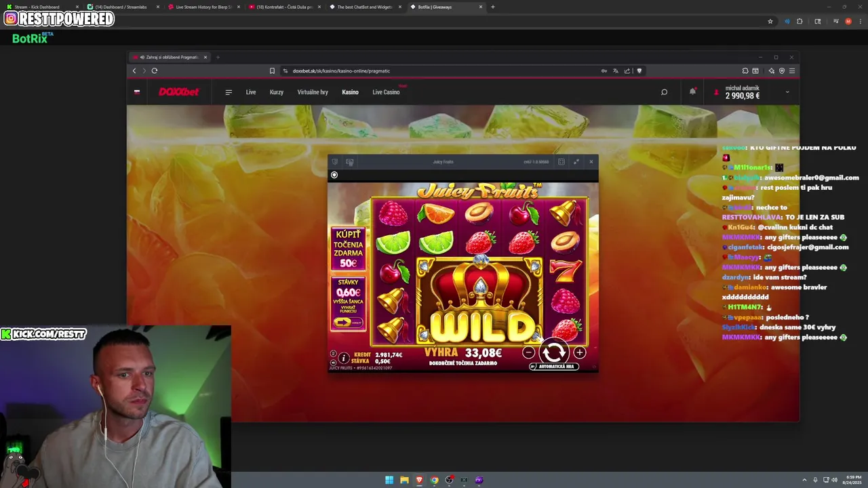
Task: Bookmark the doxxbet page
Action: click(x=272, y=70)
